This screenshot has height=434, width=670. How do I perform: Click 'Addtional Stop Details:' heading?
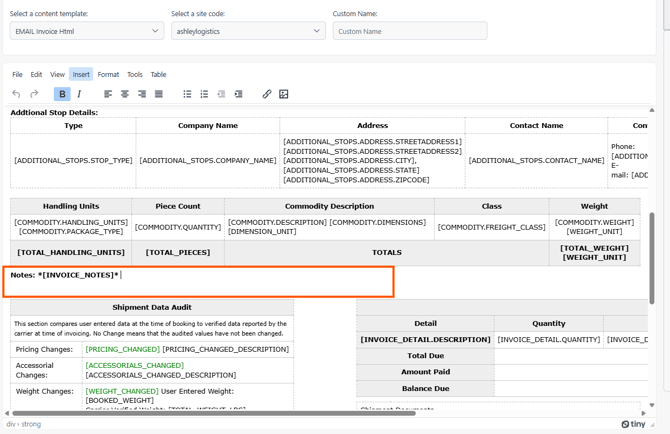[54, 113]
